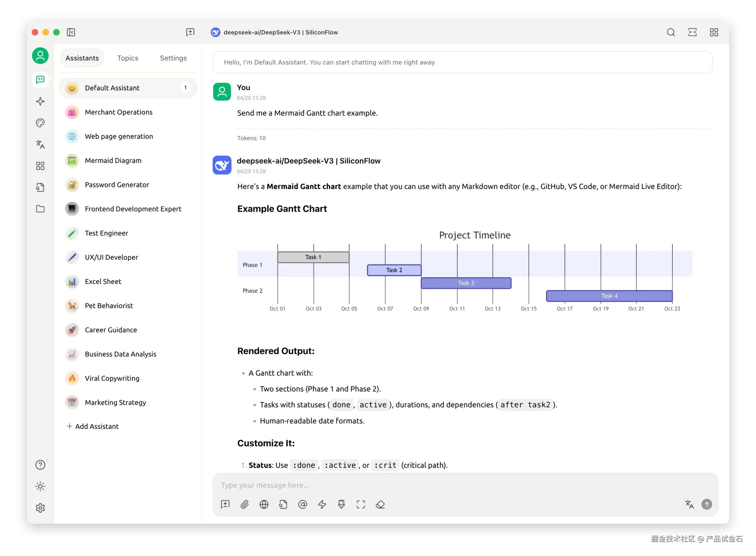Screen dimensions: 756x556
Task: Click Add Assistant
Action: (x=93, y=426)
